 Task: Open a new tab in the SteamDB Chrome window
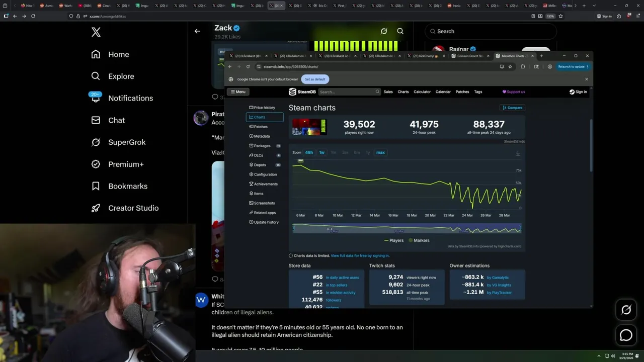[x=541, y=56]
